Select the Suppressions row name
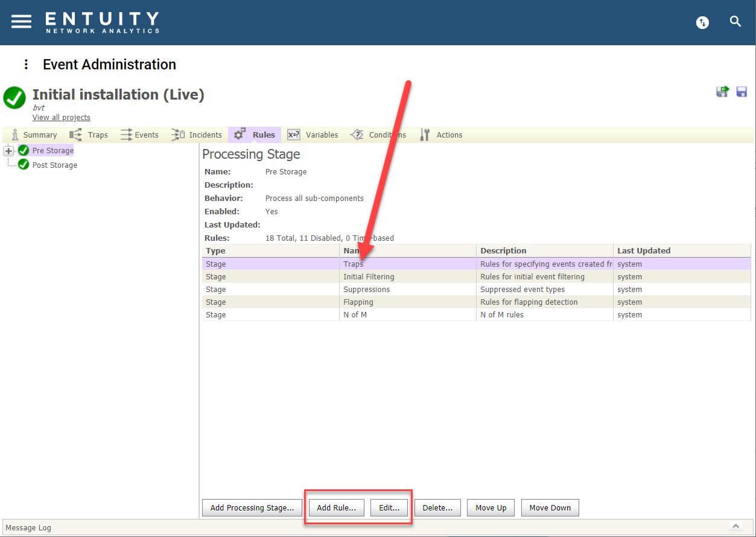 (367, 290)
